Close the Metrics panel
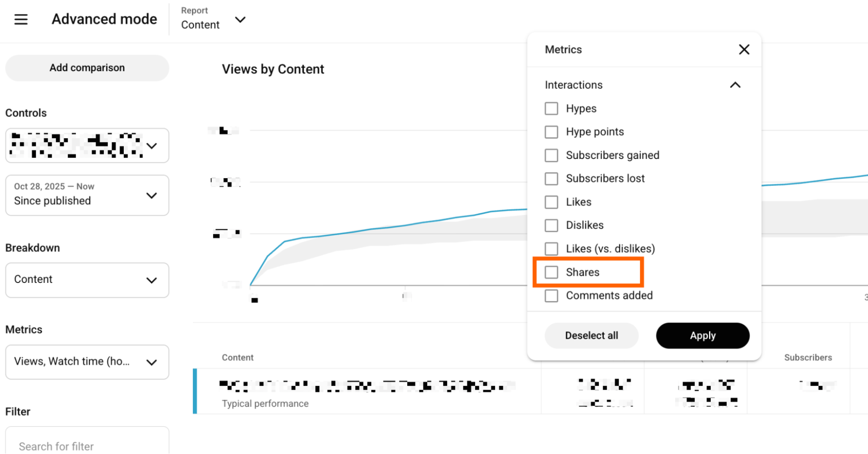 [744, 50]
